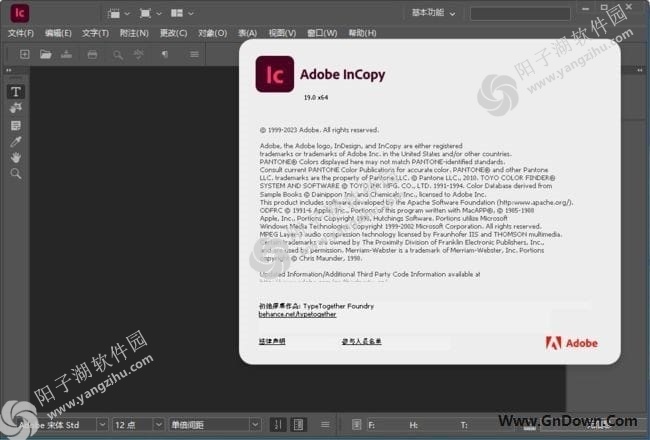Screen dimensions: 650x440
Task: Open credits link in About dialog
Action: (x=361, y=341)
